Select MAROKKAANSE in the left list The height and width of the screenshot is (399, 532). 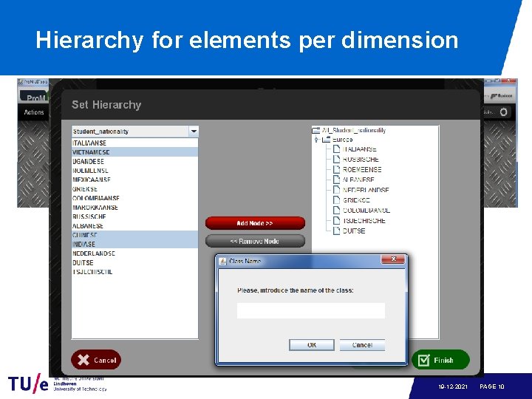pyautogui.click(x=134, y=208)
